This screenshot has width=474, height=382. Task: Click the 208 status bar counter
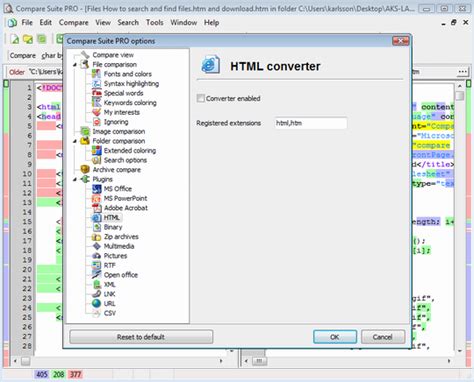(59, 374)
